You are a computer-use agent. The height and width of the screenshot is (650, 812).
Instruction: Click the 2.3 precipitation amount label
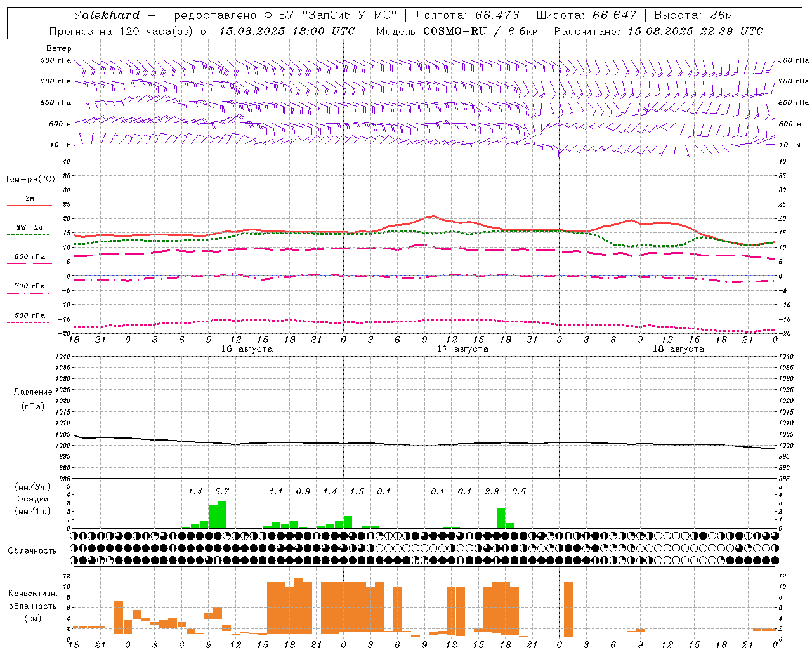click(x=492, y=491)
